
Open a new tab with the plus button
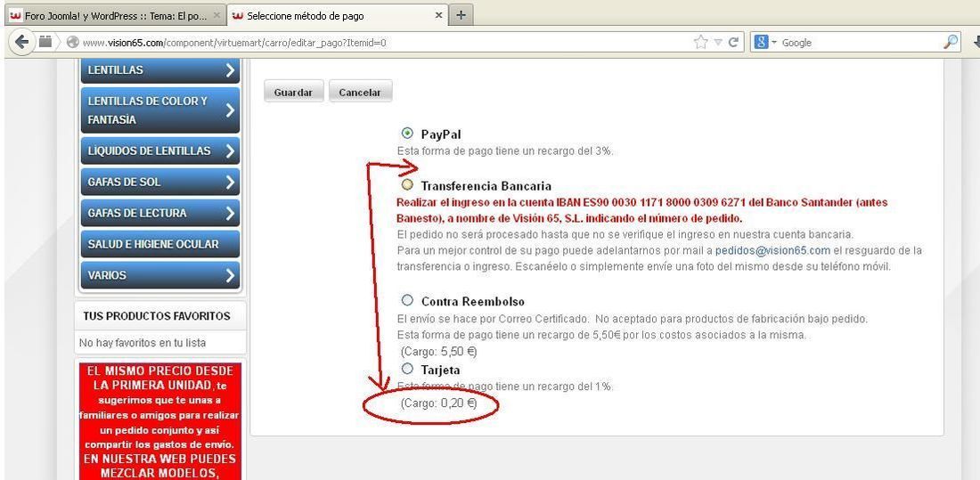tap(461, 15)
